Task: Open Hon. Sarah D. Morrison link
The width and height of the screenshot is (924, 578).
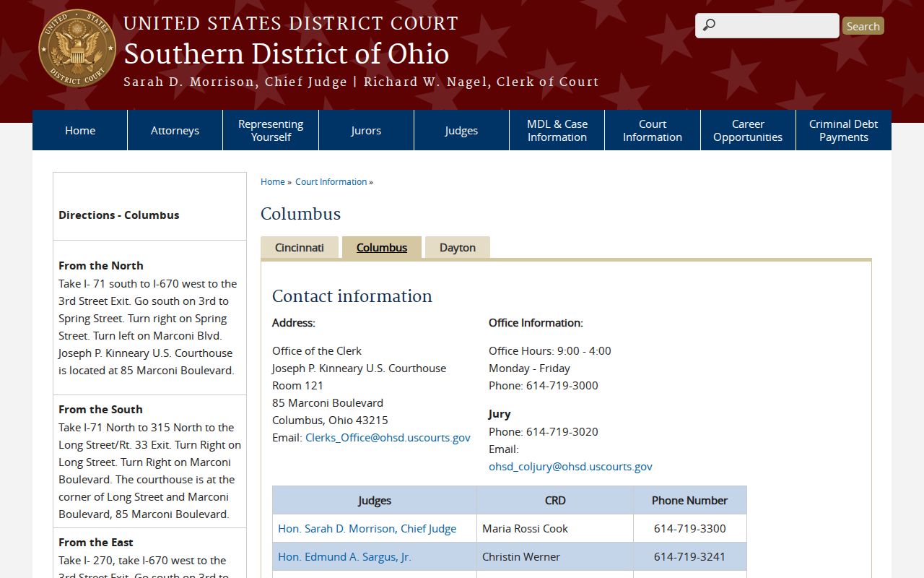Action: 367,528
